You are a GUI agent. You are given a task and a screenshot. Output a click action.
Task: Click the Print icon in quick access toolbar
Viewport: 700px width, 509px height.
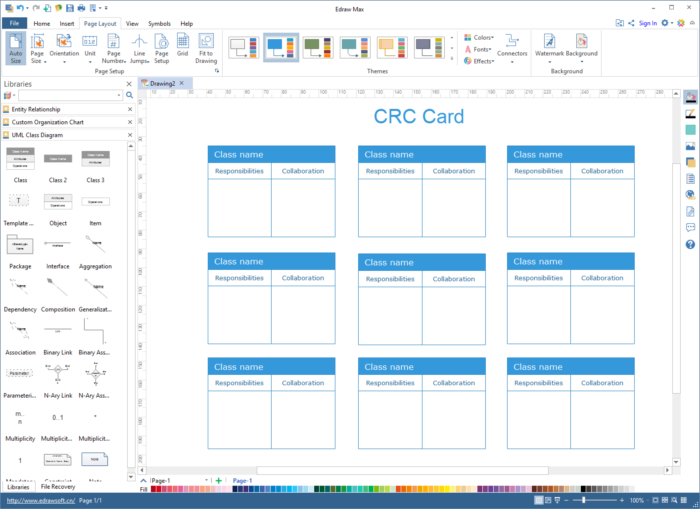tap(81, 8)
